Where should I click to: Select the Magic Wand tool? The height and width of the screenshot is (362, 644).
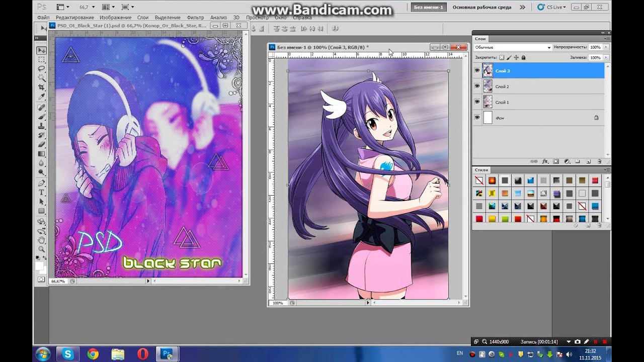(41, 78)
